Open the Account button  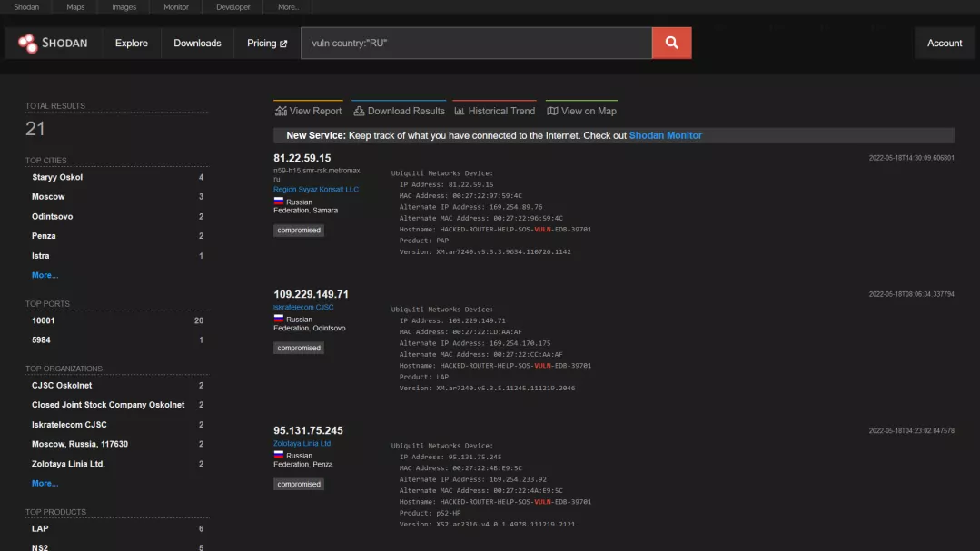tap(945, 43)
